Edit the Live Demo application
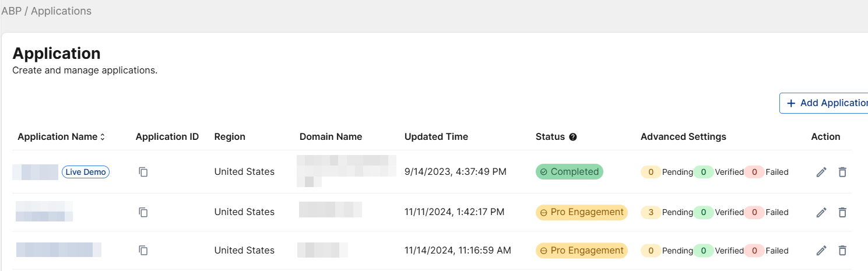The height and width of the screenshot is (271, 868). (821, 172)
